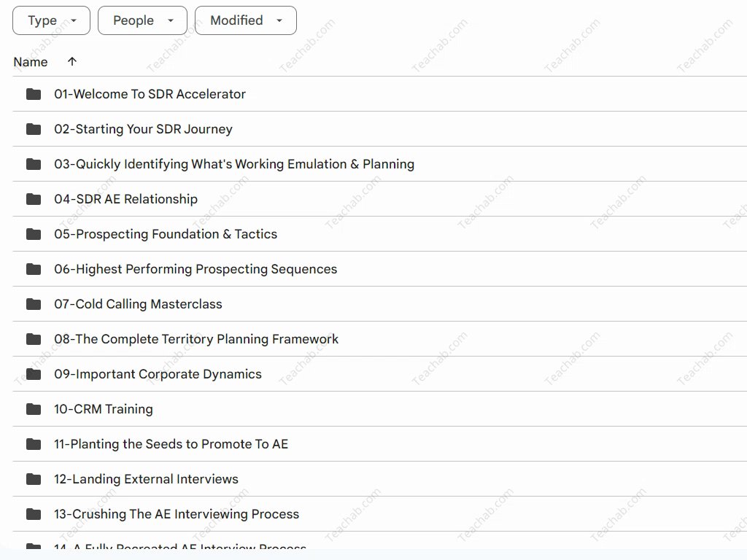Click folder icon for 07-Cold Calling Masterclass
Image resolution: width=747 pixels, height=560 pixels.
34,304
